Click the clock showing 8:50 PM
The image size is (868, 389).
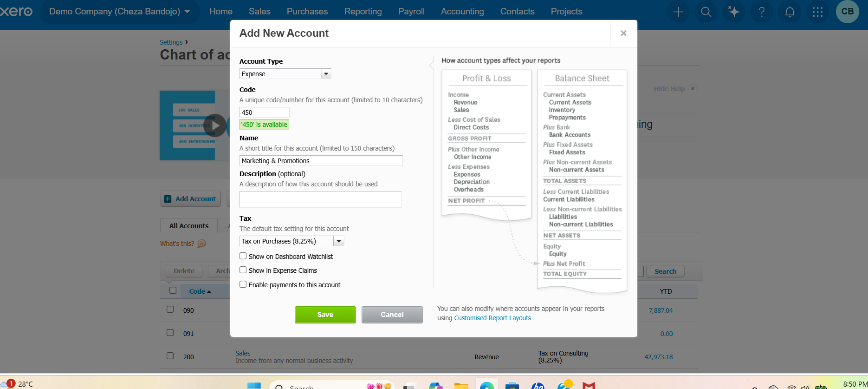click(x=855, y=384)
